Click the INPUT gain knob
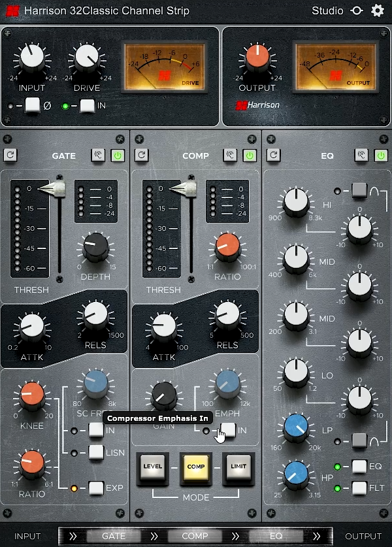Image resolution: width=392 pixels, height=547 pixels. 32,58
